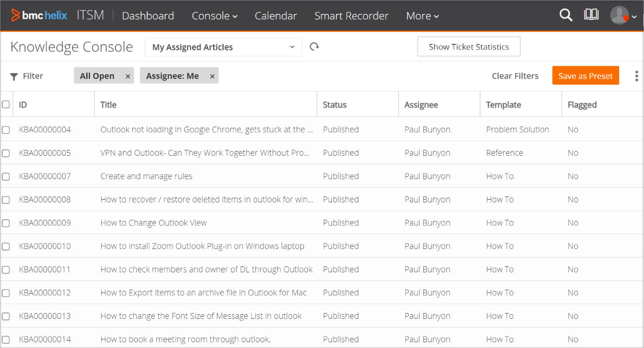This screenshot has width=644, height=348.
Task: Check the box for KBA00000004
Action: [x=6, y=130]
